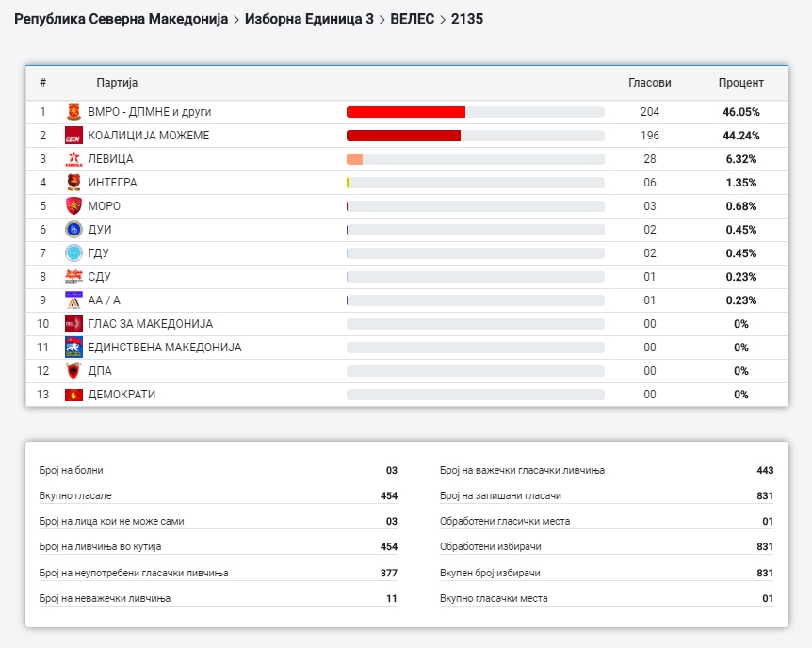Sort table by Гласови column header

pos(649,83)
